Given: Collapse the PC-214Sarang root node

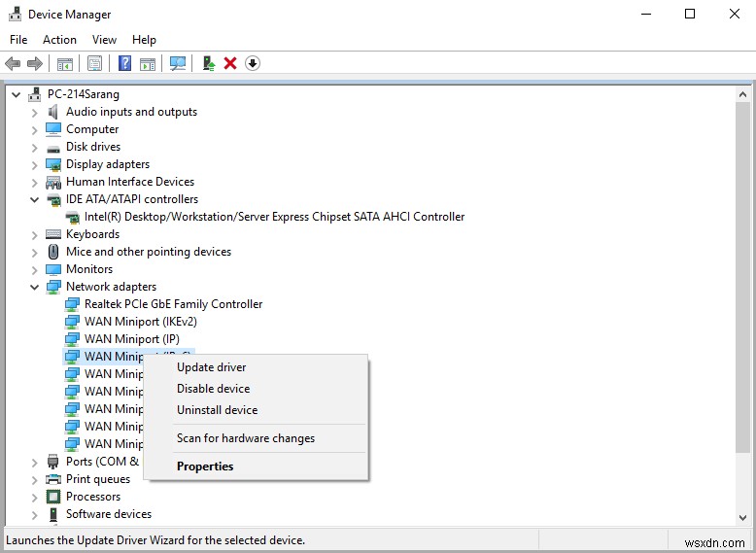Looking at the screenshot, I should click(16, 94).
